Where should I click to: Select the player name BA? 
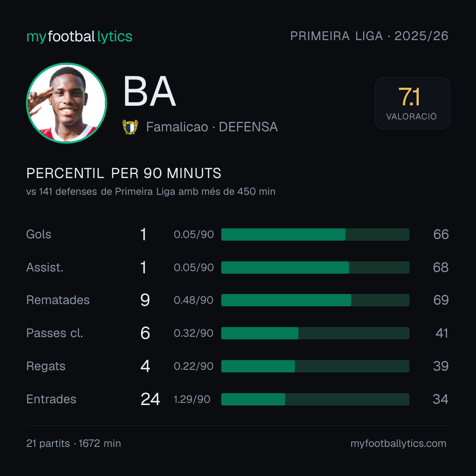tap(149, 91)
